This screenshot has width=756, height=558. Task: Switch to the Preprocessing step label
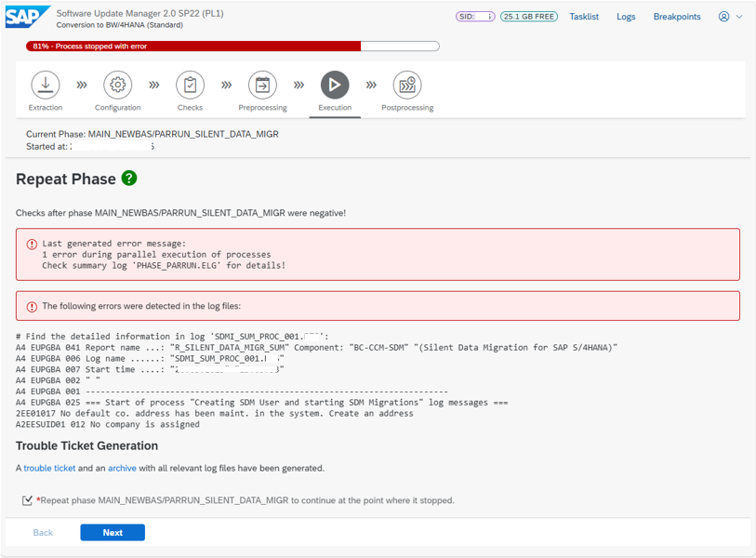pos(262,108)
